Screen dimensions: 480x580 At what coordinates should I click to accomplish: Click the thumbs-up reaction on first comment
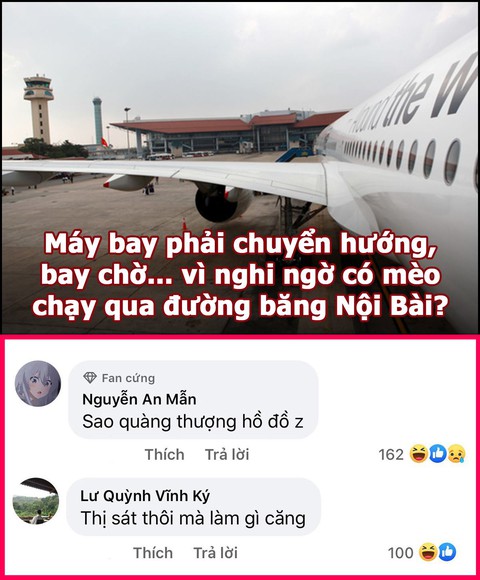click(438, 454)
